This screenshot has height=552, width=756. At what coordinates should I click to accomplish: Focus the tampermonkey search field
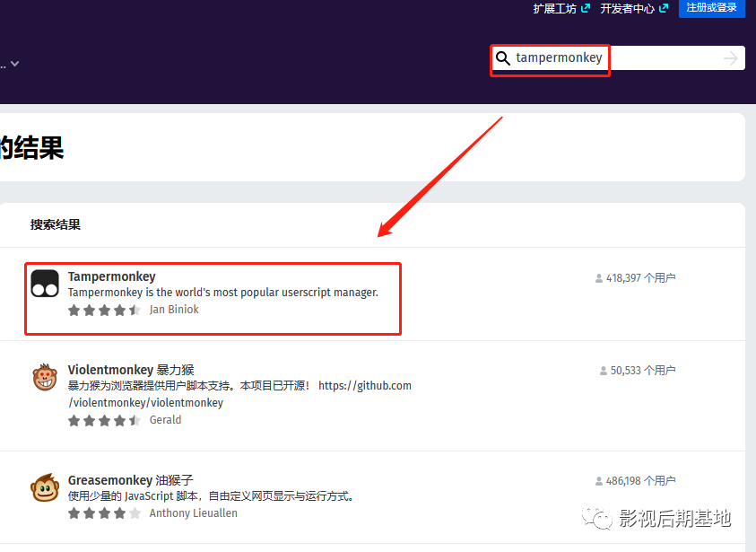619,58
